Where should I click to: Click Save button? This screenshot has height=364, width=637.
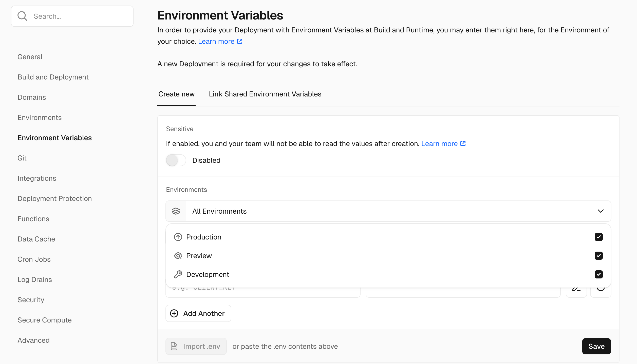pyautogui.click(x=596, y=346)
